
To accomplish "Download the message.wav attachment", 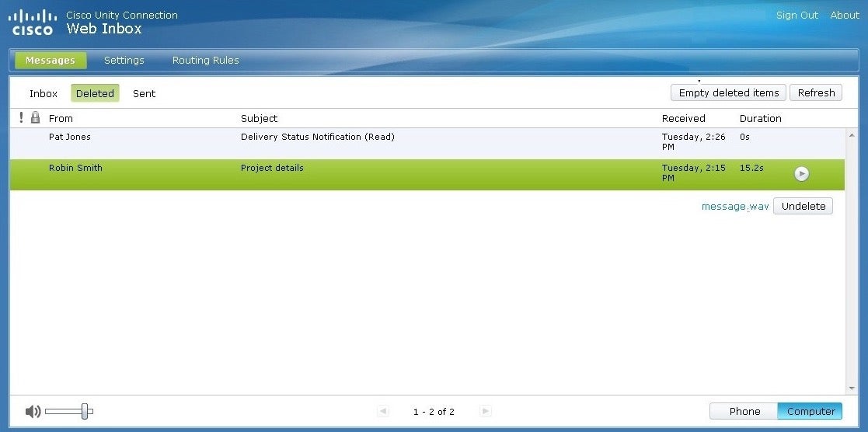I will coord(735,207).
